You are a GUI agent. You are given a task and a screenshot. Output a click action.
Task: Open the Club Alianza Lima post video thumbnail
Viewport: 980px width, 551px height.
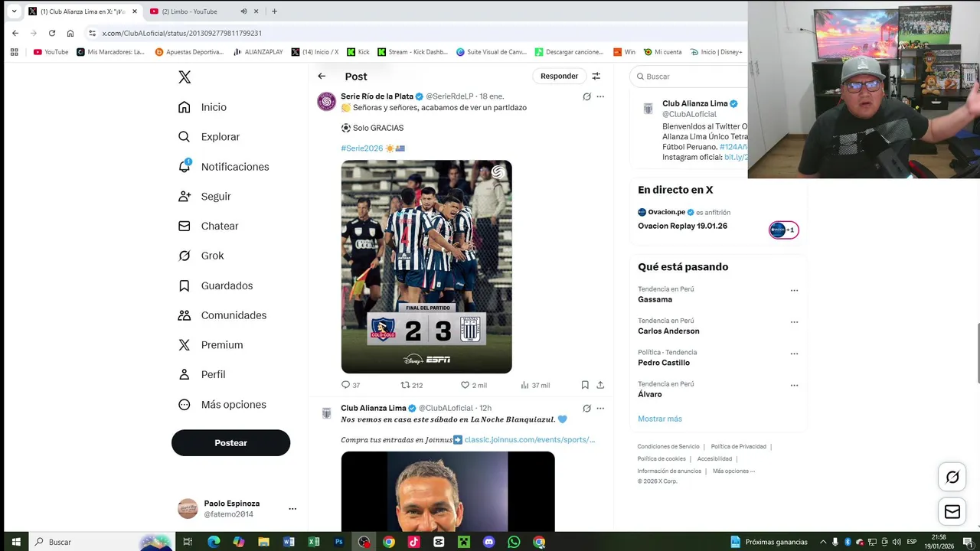pos(448,491)
